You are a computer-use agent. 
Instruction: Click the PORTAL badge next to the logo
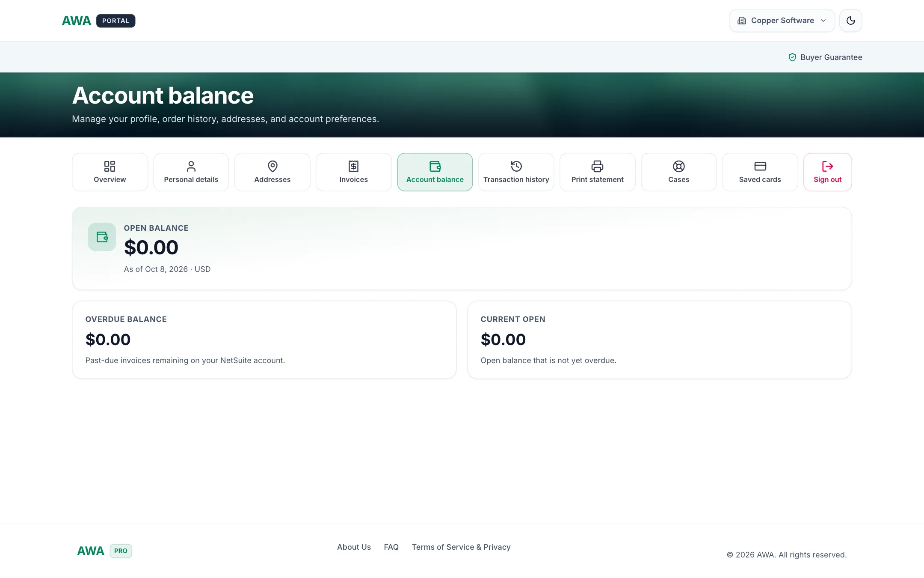coord(115,21)
